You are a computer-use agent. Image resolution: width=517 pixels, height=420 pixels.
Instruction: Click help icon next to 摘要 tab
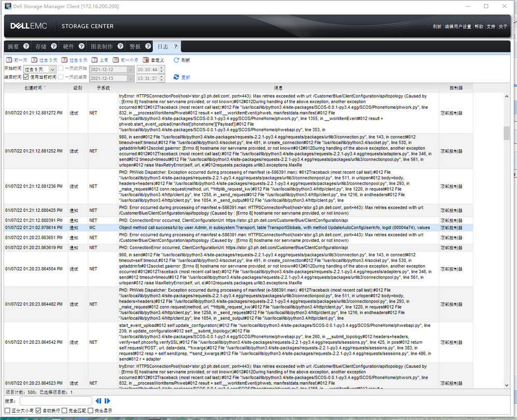[x=26, y=47]
